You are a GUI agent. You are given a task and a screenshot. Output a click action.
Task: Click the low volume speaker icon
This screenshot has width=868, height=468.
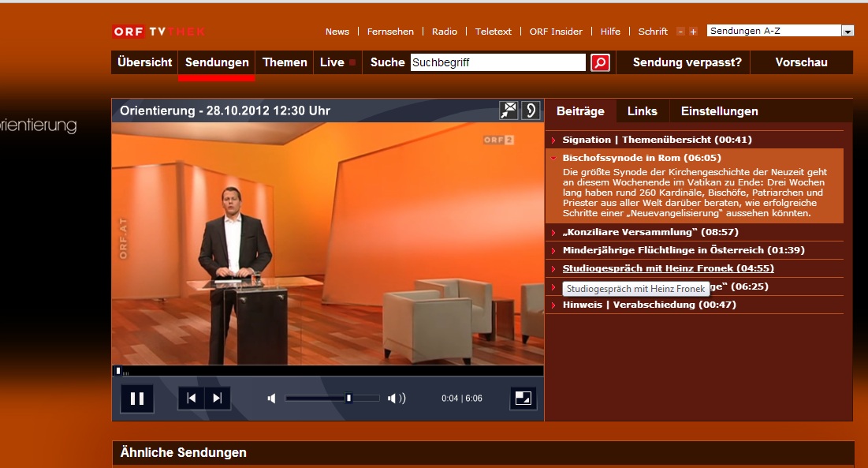272,399
